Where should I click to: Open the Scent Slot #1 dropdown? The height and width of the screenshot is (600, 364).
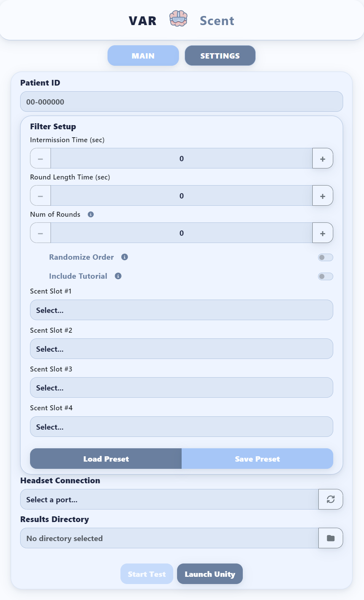click(181, 310)
